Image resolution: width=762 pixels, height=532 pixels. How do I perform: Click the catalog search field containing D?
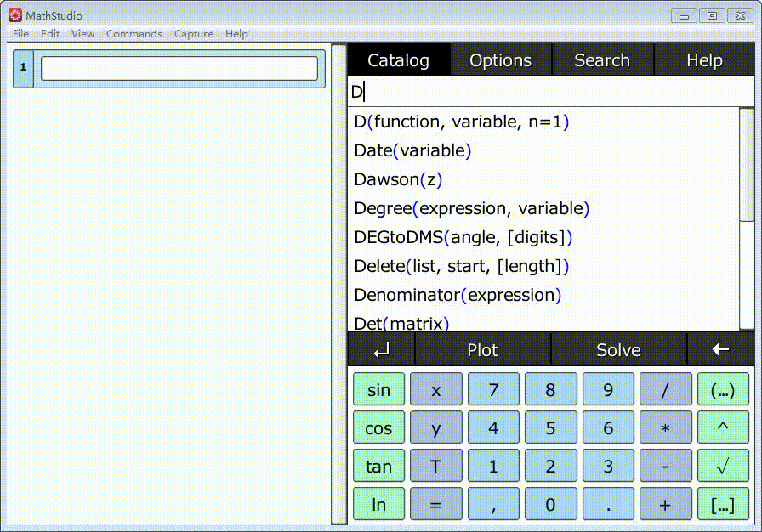click(x=551, y=91)
